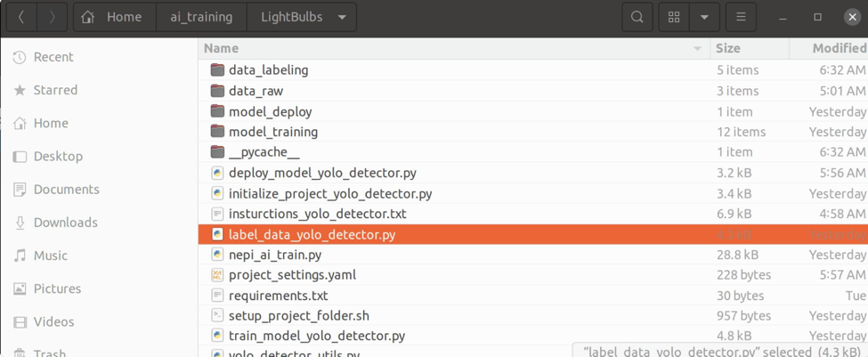Click the search magnifier icon

coord(637,17)
